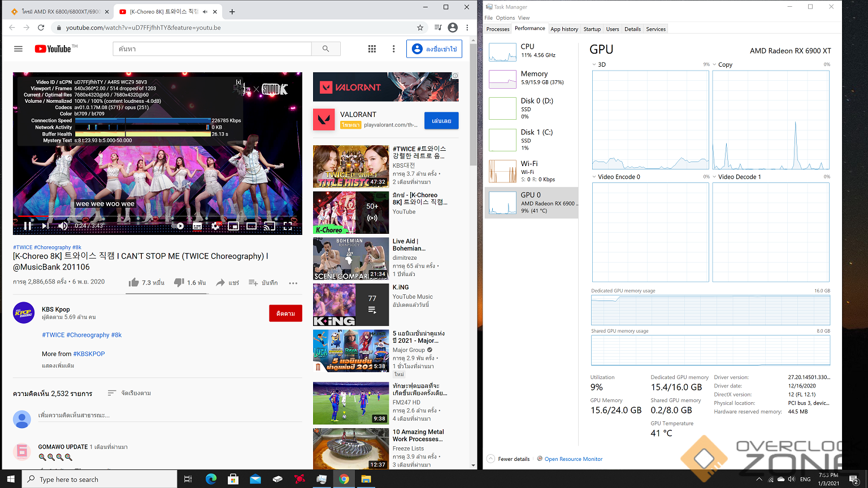Click the like thumbs-up icon
This screenshot has height=488, width=868.
pyautogui.click(x=133, y=282)
